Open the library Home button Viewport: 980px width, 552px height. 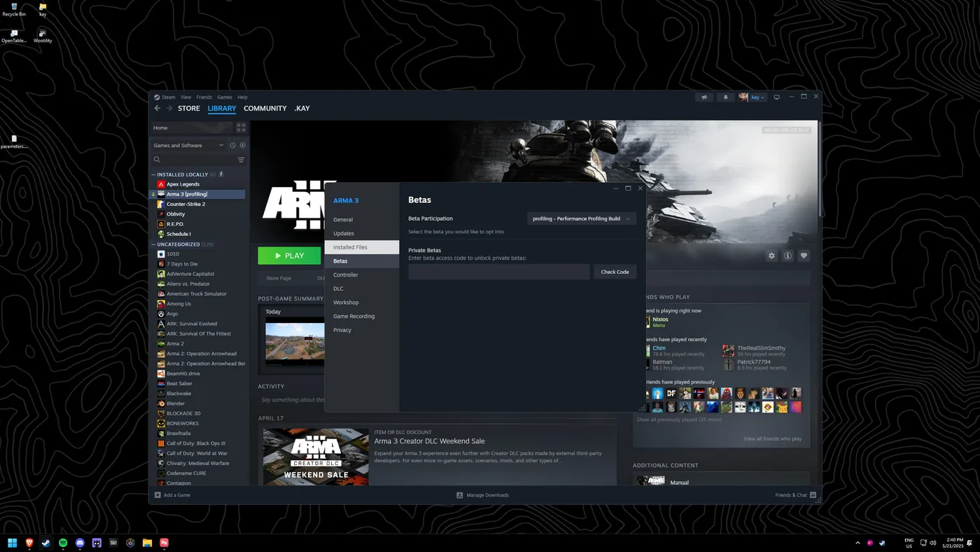[192, 127]
